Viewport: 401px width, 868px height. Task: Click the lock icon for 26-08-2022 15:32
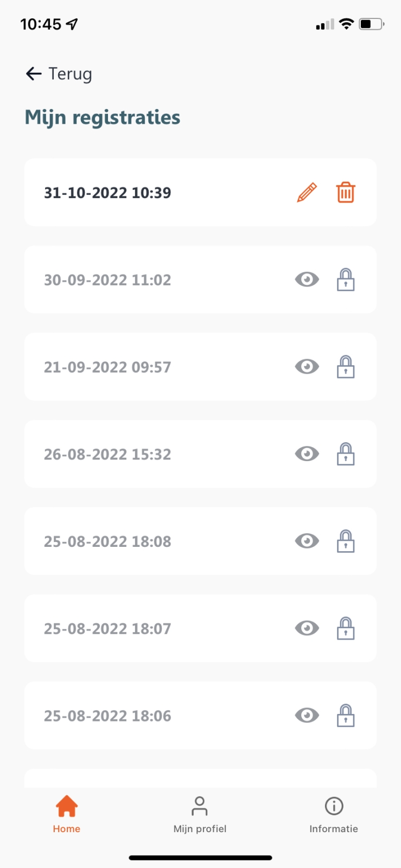click(346, 454)
